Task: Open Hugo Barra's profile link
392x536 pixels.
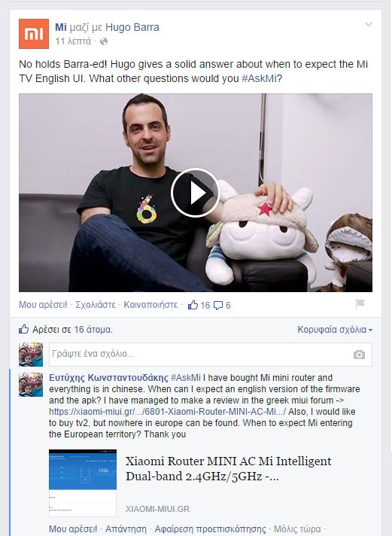Action: click(132, 27)
